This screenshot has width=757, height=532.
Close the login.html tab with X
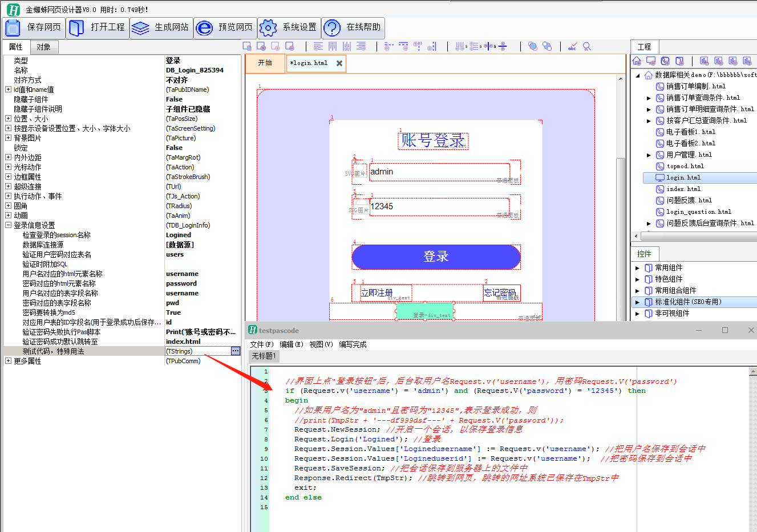[x=339, y=63]
